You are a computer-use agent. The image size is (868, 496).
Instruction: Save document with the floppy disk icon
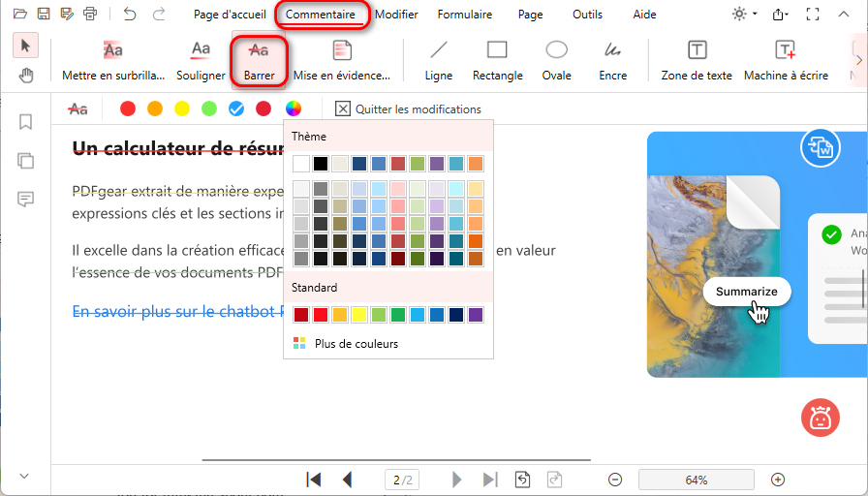pyautogui.click(x=44, y=14)
